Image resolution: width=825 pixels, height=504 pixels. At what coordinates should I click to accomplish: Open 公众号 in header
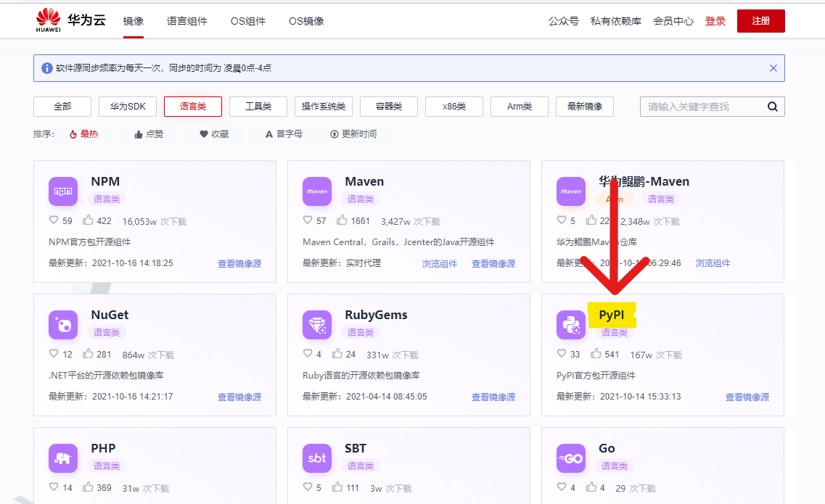tap(564, 21)
